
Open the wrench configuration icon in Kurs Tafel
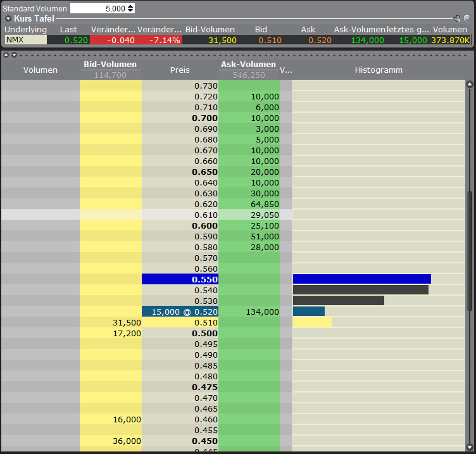[458, 19]
